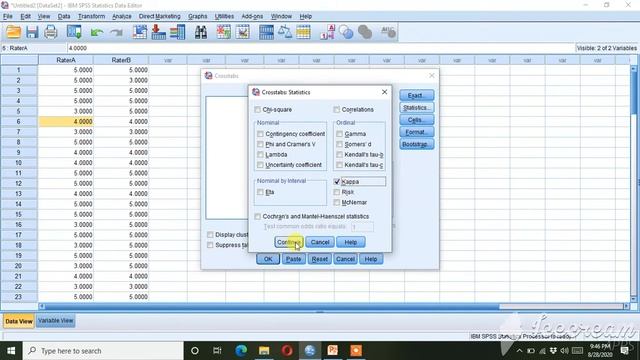The image size is (640, 360).
Task: Click the Cortana circle icon
Action: (x=195, y=351)
